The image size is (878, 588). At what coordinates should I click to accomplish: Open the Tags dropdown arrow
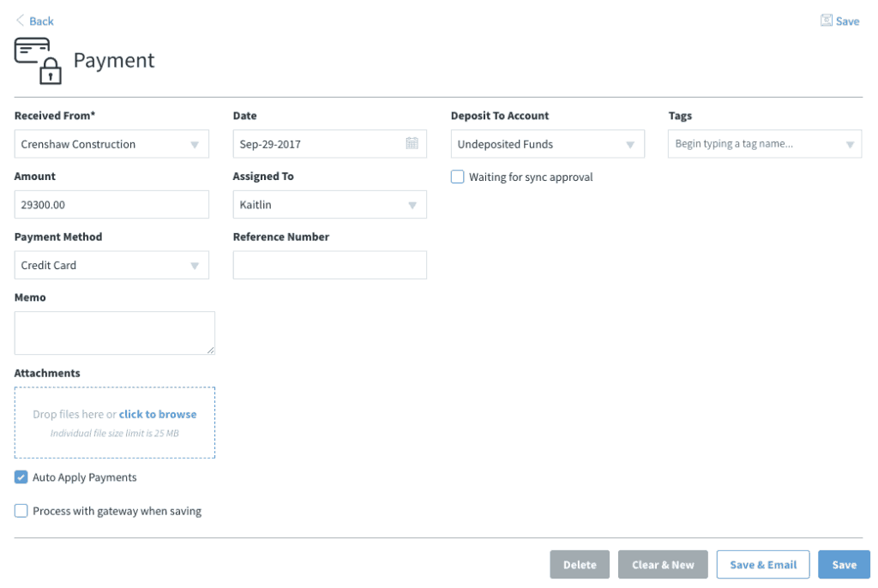click(x=850, y=145)
